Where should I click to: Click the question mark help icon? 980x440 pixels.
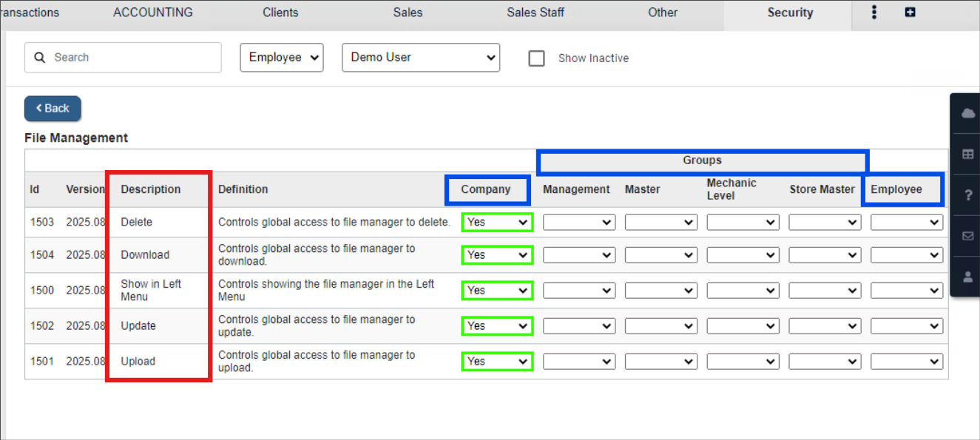[x=967, y=195]
